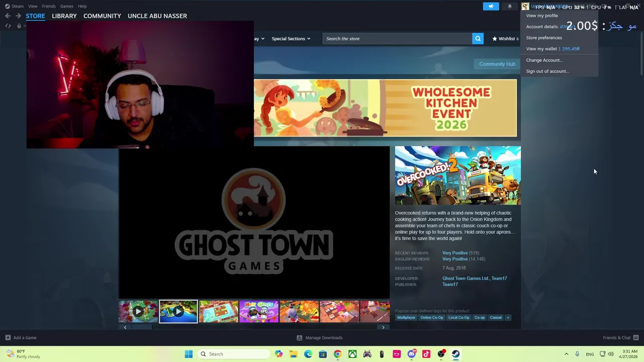Open Copilot from the taskbar
The width and height of the screenshot is (644, 362).
[279, 354]
